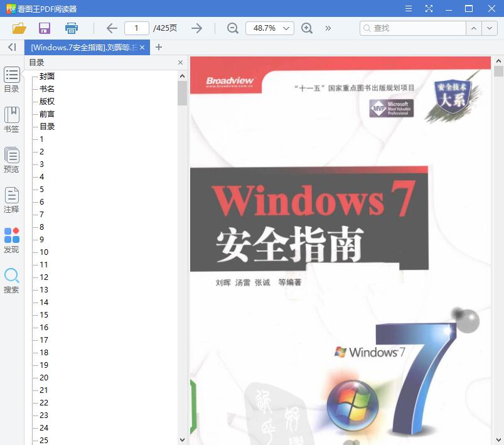Open the 书签 bookmarks sidebar panel

pos(11,120)
